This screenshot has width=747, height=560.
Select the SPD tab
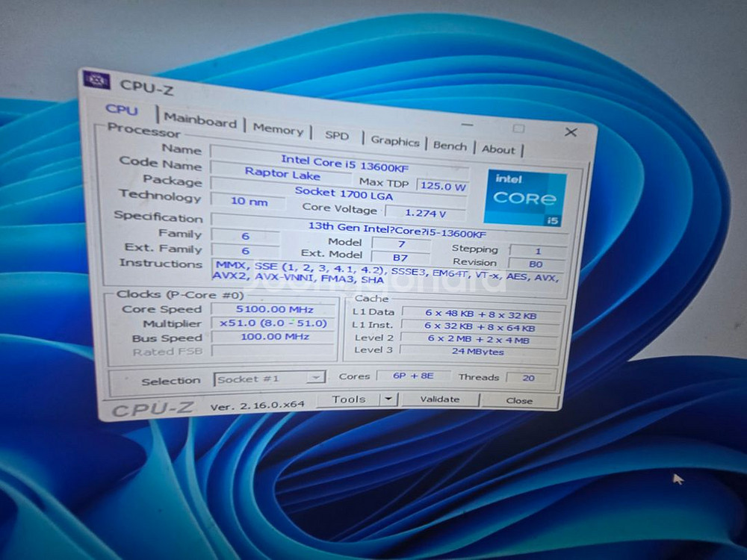(337, 136)
